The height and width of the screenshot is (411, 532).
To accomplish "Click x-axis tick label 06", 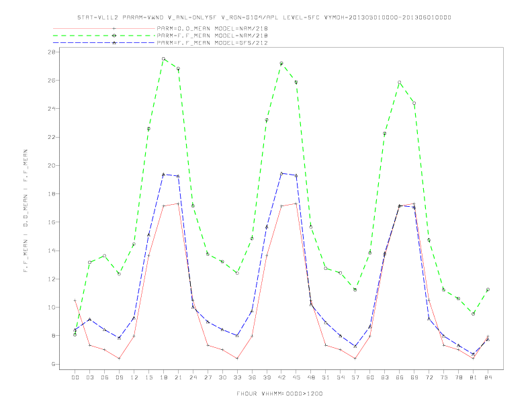I will (x=105, y=377).
